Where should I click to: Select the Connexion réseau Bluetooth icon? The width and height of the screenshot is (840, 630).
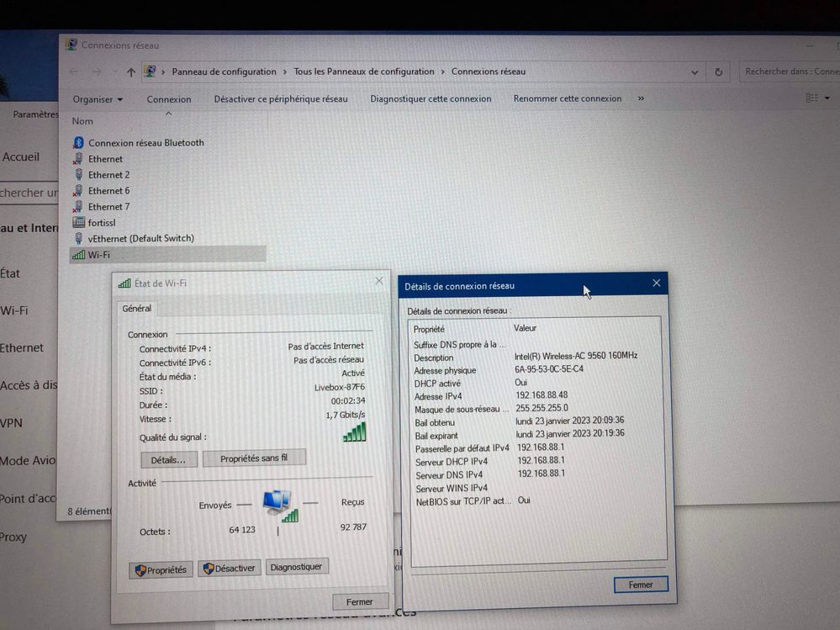(79, 142)
